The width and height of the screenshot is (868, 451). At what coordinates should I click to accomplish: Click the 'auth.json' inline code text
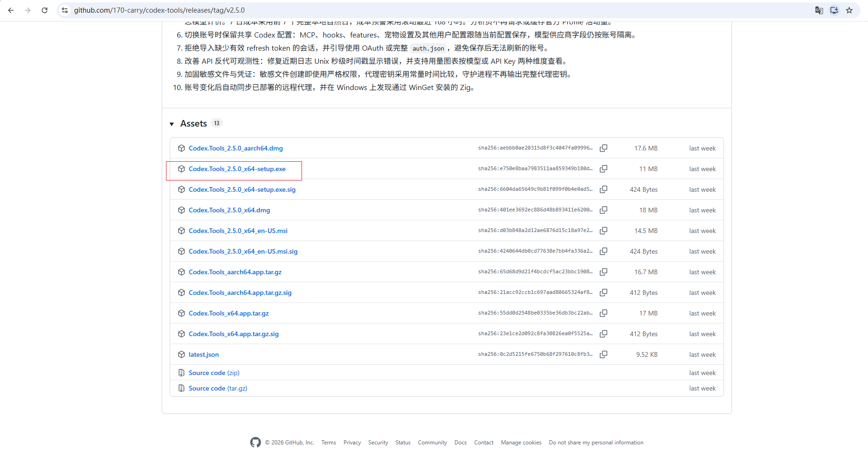tap(428, 48)
